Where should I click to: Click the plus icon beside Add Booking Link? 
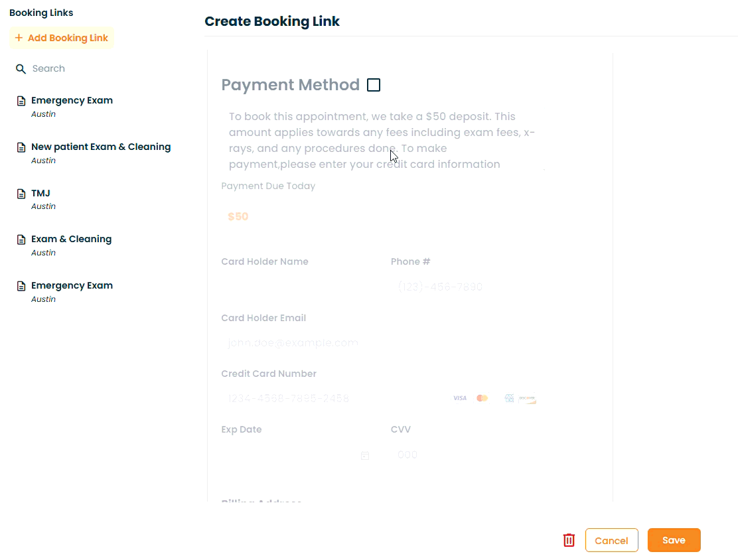[x=19, y=38]
